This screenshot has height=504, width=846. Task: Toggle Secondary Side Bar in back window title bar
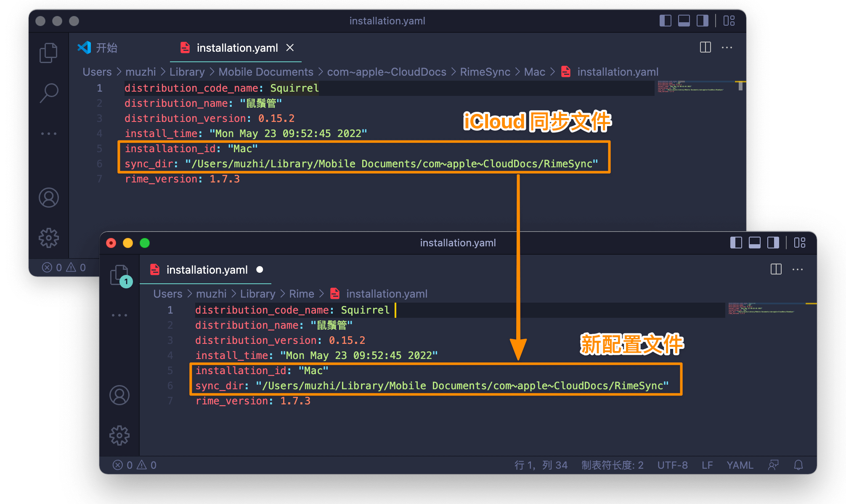click(702, 21)
